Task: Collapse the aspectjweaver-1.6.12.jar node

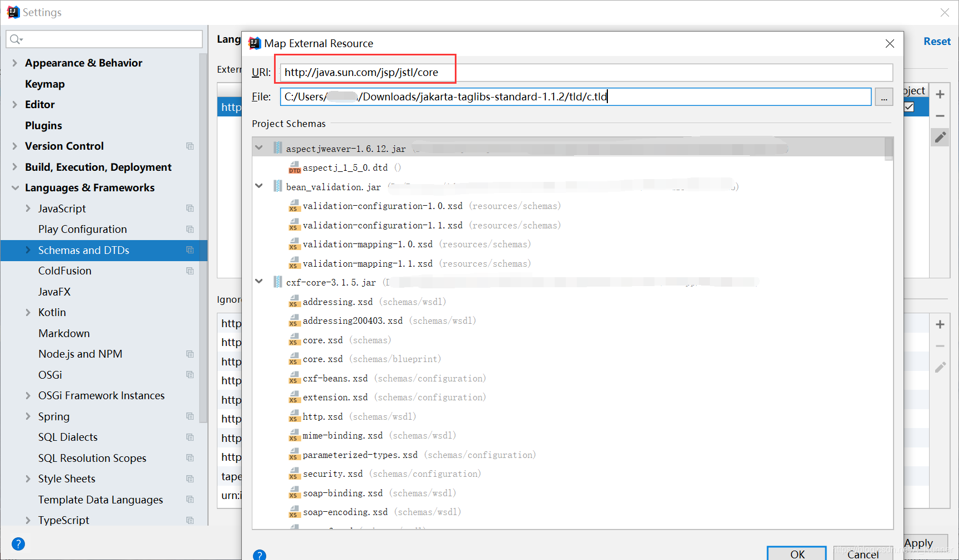Action: (x=259, y=147)
